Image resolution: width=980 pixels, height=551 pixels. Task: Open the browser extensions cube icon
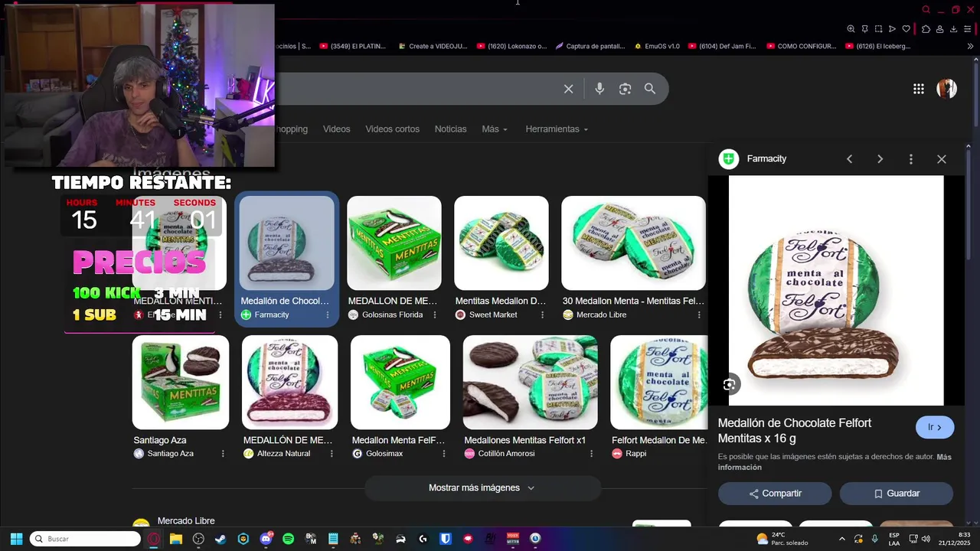pyautogui.click(x=926, y=29)
